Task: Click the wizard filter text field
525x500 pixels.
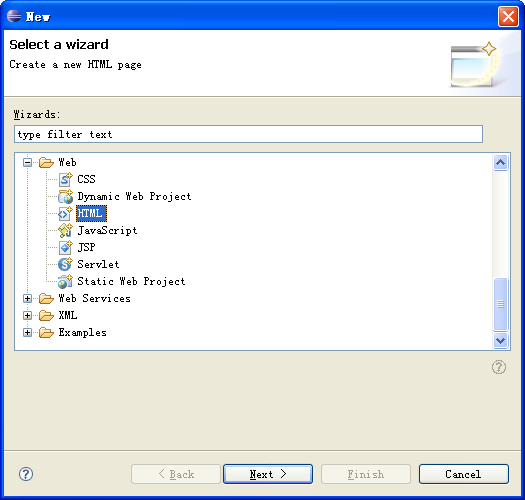Action: (x=248, y=134)
